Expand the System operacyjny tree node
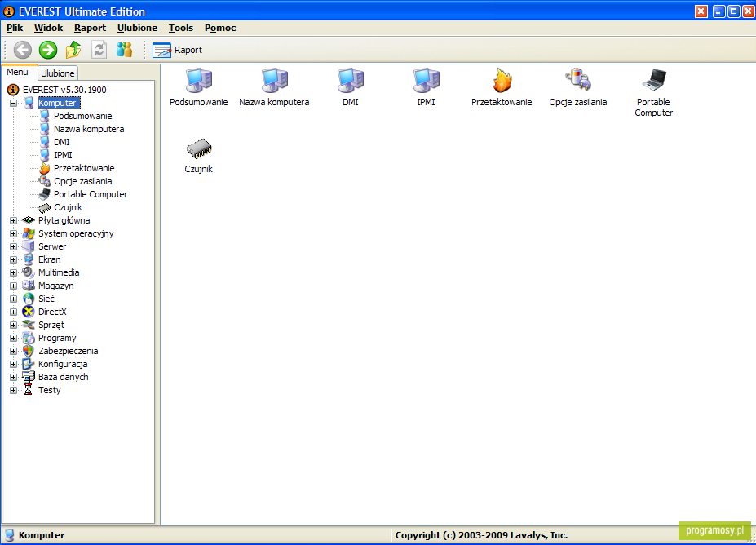This screenshot has width=756, height=545. point(14,233)
